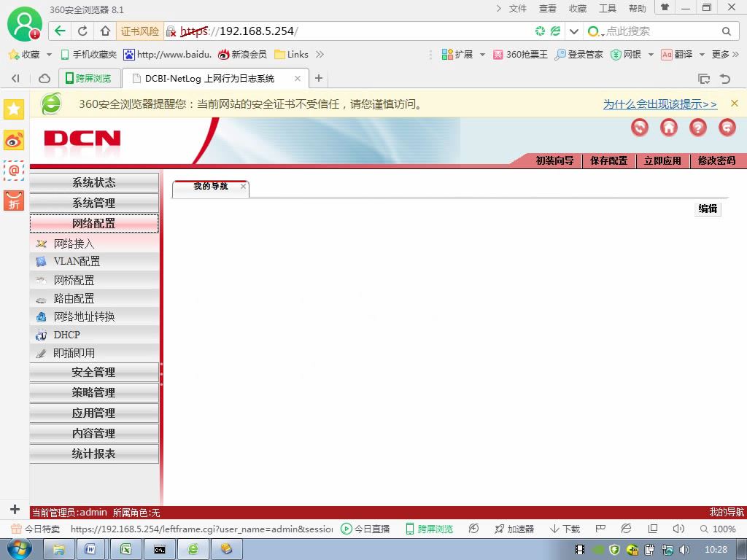Select 即插即用 menu item
Viewport: 747px width, 560px height.
pyautogui.click(x=94, y=353)
